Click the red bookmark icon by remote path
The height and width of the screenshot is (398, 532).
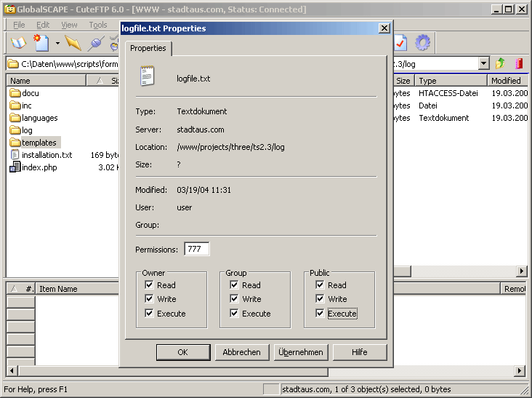point(519,63)
